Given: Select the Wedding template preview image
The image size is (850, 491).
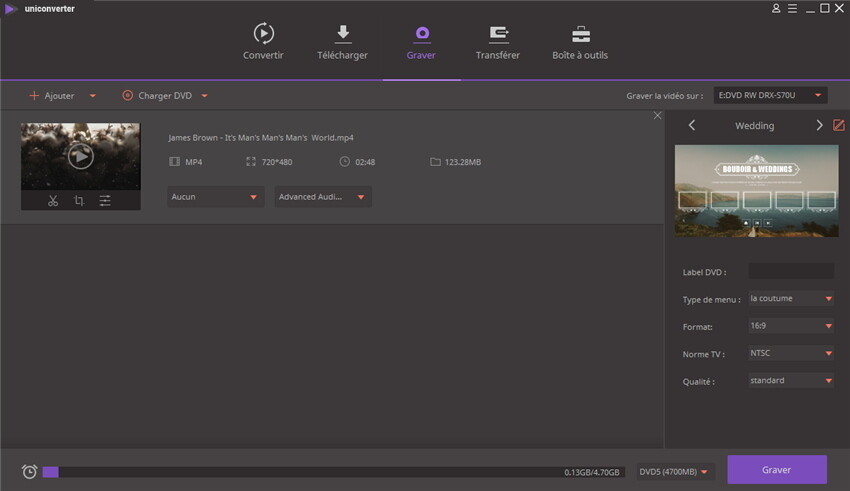Looking at the screenshot, I should [755, 191].
